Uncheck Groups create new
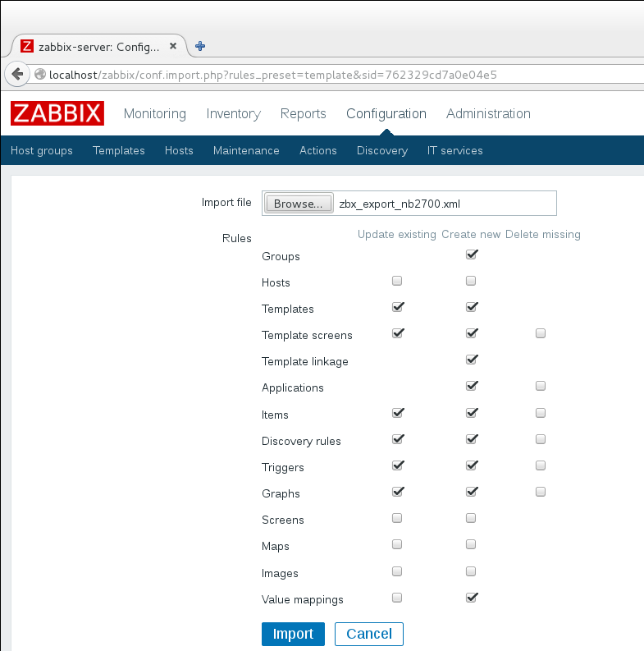The image size is (644, 651). (x=472, y=254)
